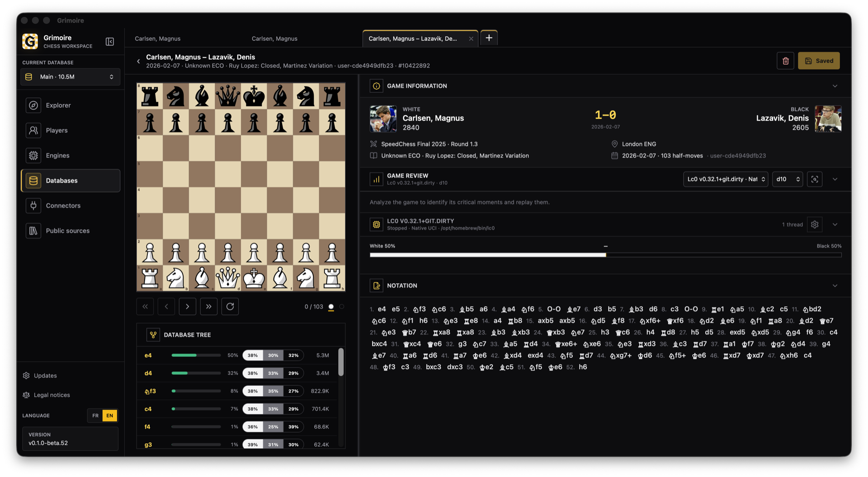868x477 pixels.
Task: Click Denis Lazavik's player photo
Action: (828, 119)
